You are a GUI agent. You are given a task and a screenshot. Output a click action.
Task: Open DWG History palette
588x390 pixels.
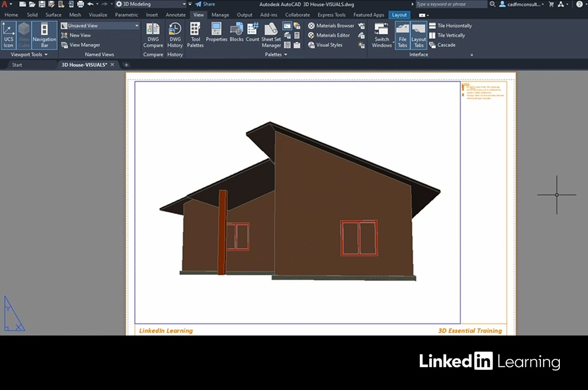pos(175,35)
